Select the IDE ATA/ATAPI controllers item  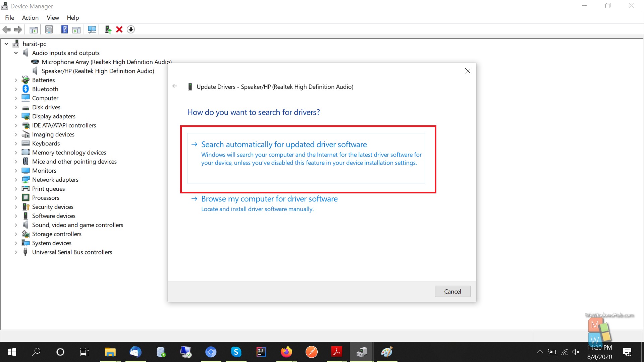click(64, 125)
